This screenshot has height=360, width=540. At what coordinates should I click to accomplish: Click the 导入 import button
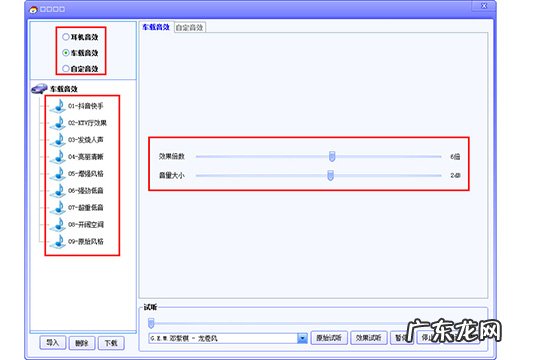(52, 343)
